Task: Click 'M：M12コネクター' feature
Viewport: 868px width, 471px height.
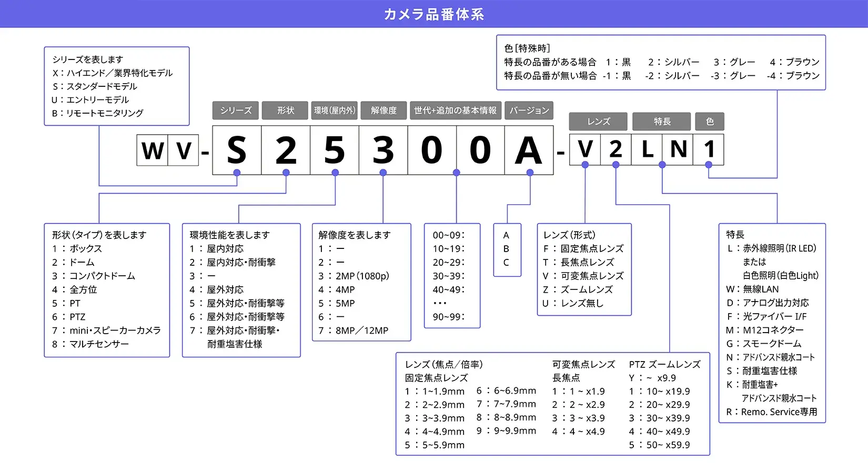Action: pyautogui.click(x=765, y=330)
